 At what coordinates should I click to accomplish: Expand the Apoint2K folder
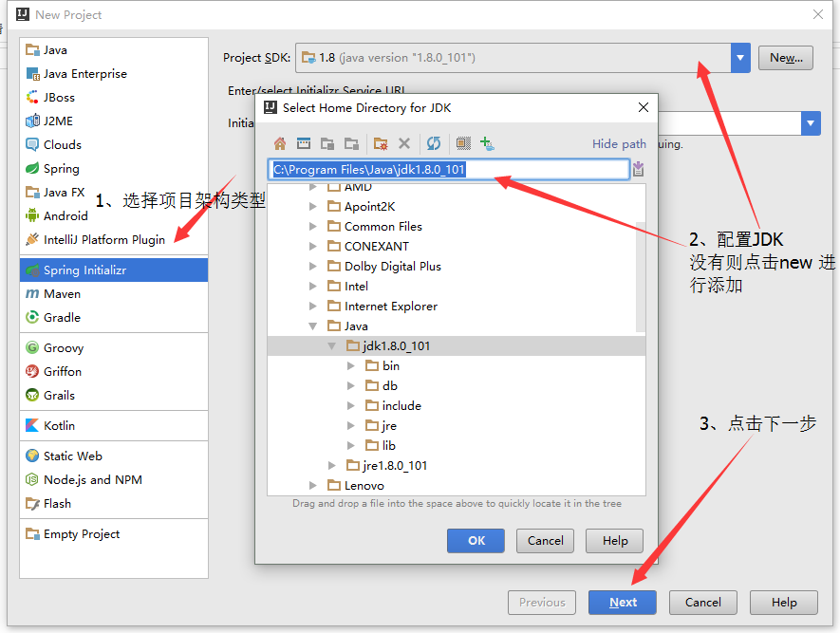pos(313,206)
